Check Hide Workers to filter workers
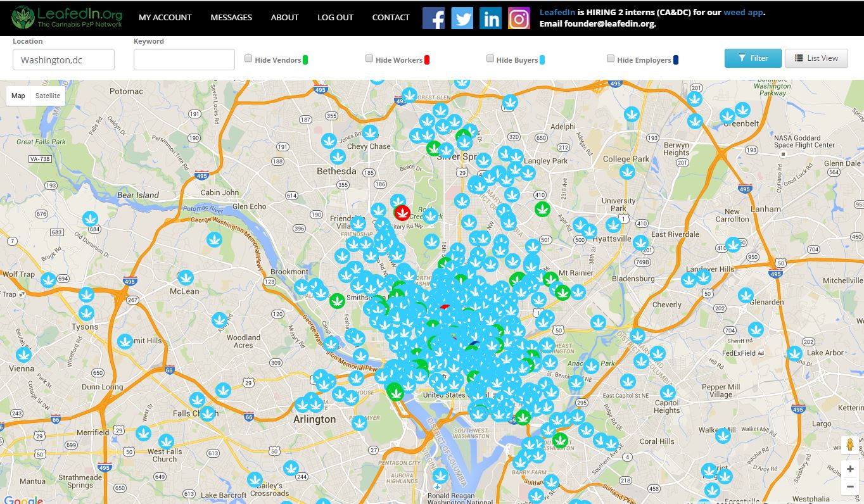 [x=369, y=58]
